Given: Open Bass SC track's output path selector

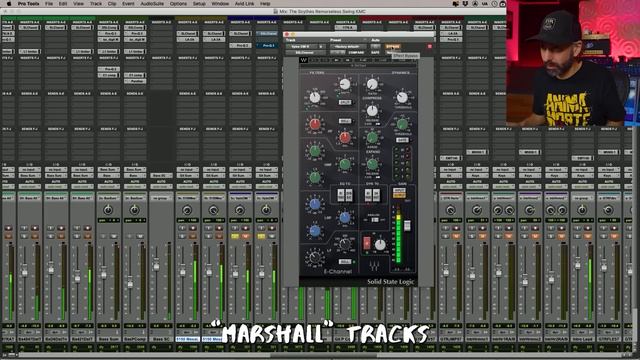Looking at the screenshot, I should click(x=161, y=176).
